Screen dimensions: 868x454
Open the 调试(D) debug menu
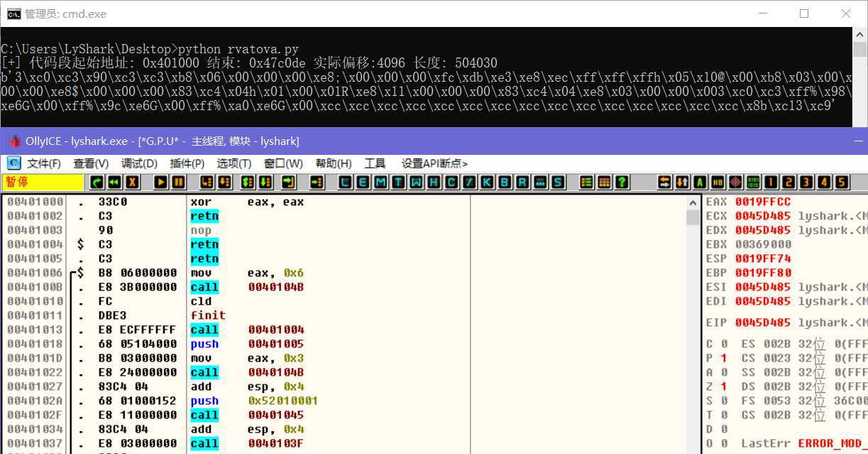(x=139, y=163)
